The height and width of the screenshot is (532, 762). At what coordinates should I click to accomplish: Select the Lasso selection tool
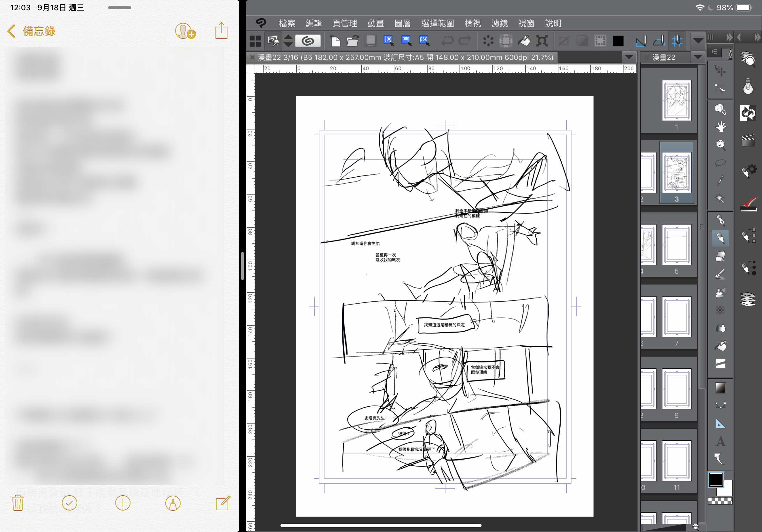(x=720, y=163)
